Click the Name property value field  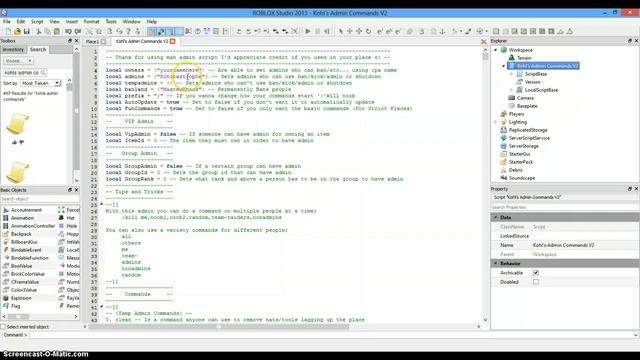pos(585,245)
